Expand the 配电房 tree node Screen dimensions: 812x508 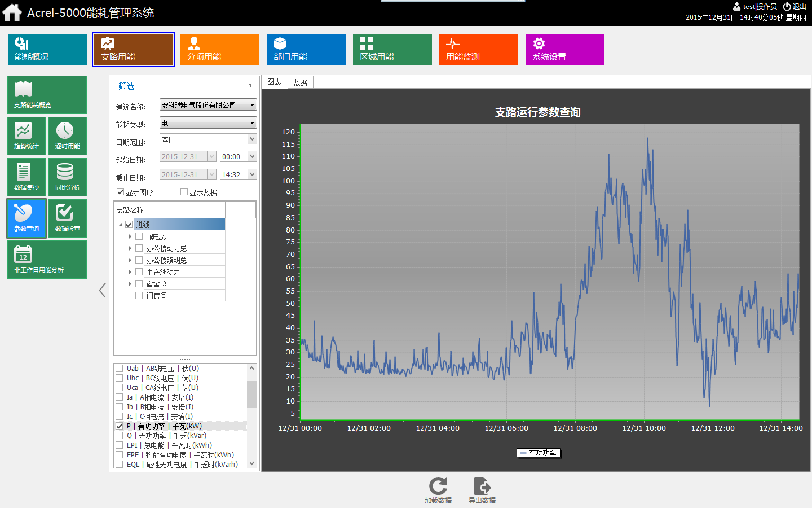[130, 237]
